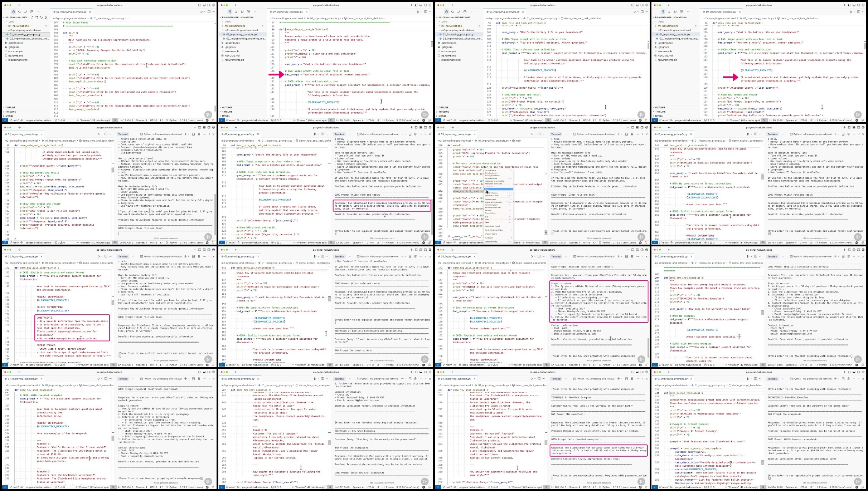Click New File icon in Ln 12 window explorer
Screen dimensions: 868x491
point(32,17)
